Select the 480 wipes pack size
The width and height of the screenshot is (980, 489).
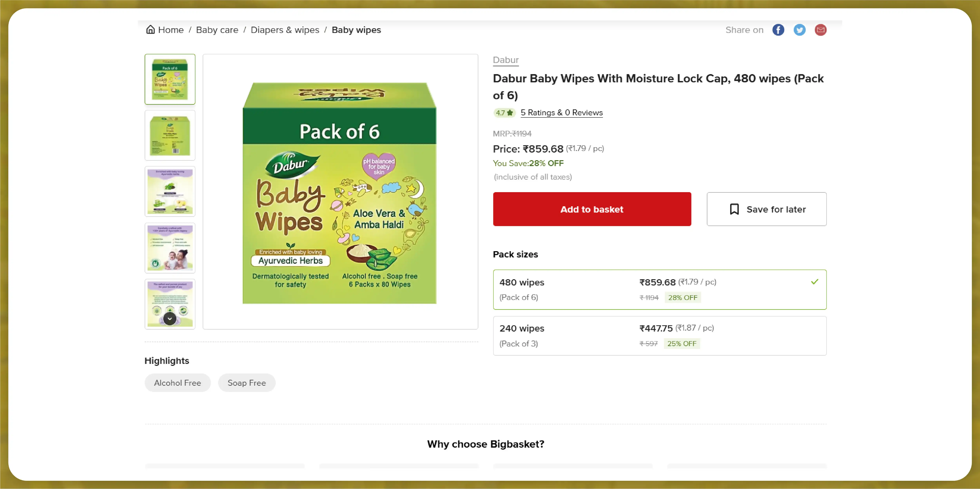tap(659, 290)
